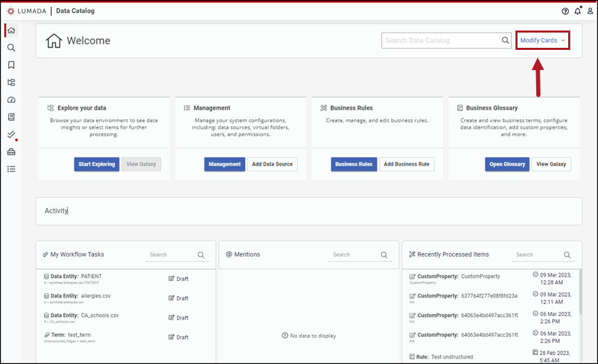Expand the Modify Cards dropdown

(543, 41)
